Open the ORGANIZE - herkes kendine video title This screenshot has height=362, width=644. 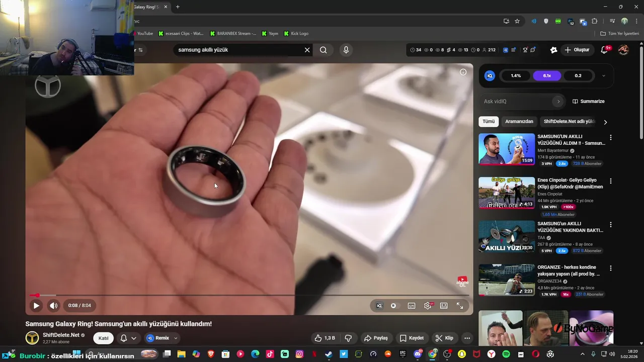click(569, 270)
